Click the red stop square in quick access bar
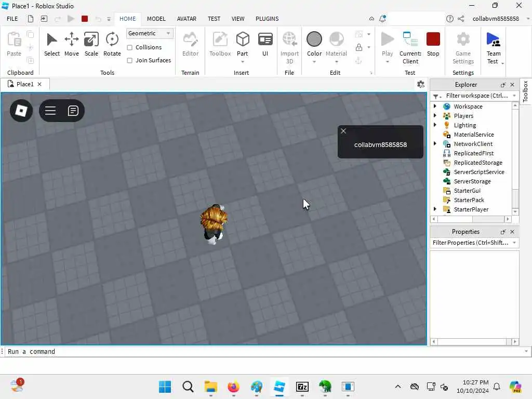532x399 pixels. (85, 19)
